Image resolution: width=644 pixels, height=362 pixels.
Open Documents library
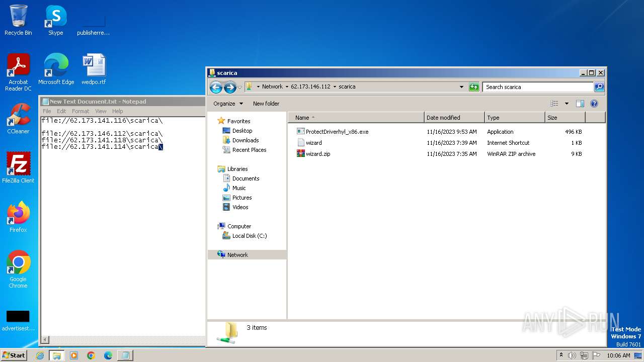point(241,178)
